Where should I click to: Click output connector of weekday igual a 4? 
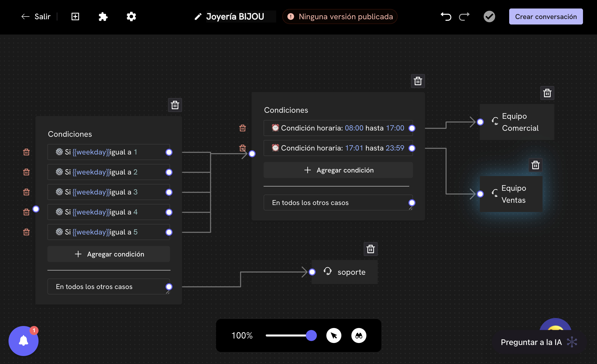click(169, 212)
